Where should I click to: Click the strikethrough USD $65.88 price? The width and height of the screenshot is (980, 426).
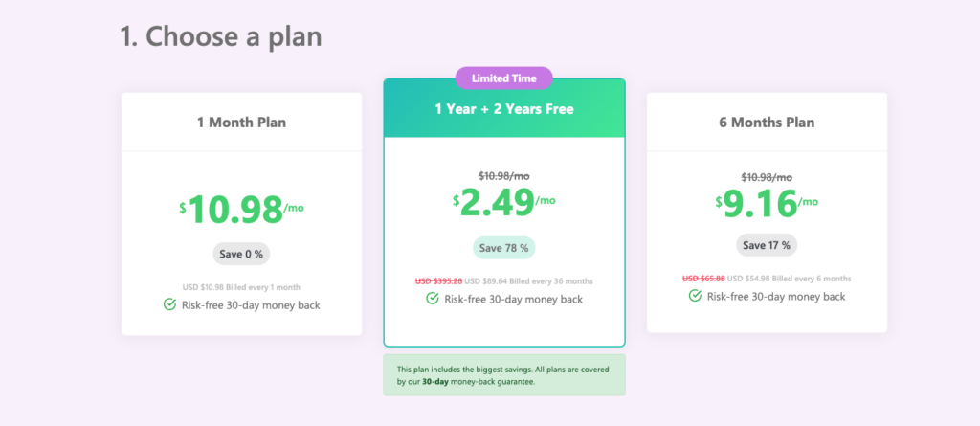703,279
